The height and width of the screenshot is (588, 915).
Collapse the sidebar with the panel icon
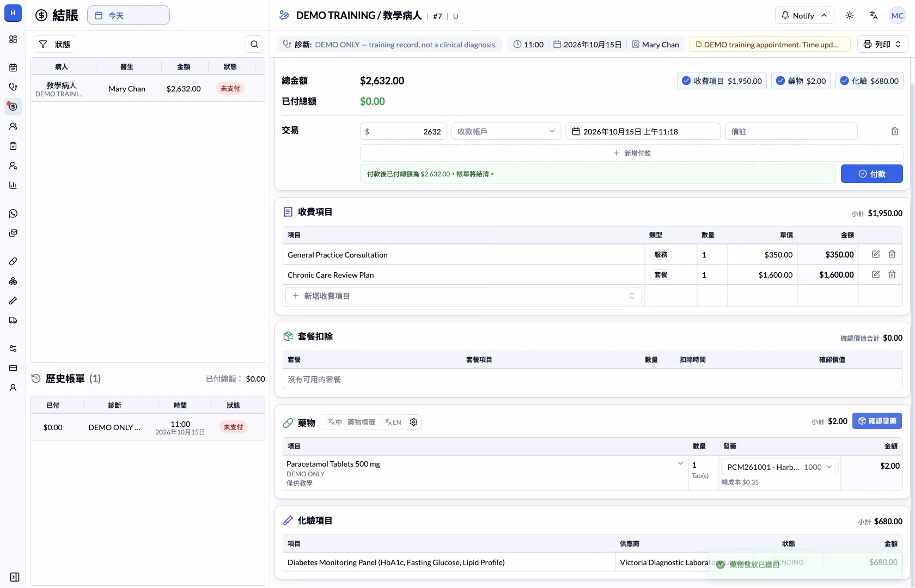15,577
